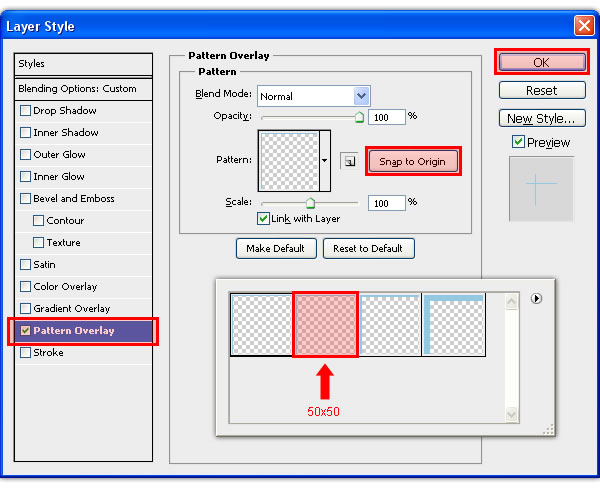This screenshot has height=498, width=600.
Task: Create new preset from current pattern icon
Action: coord(349,161)
